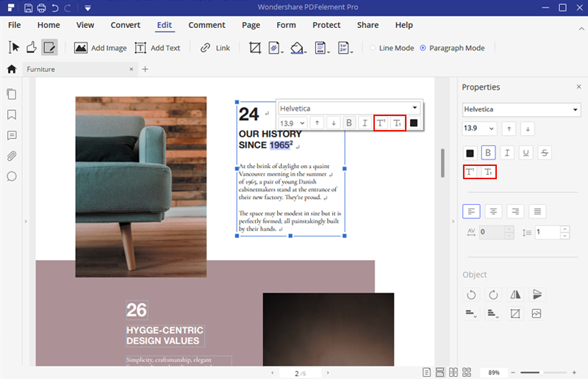This screenshot has width=588, height=379.
Task: Open the Header & Footer dropdown
Action: click(322, 48)
